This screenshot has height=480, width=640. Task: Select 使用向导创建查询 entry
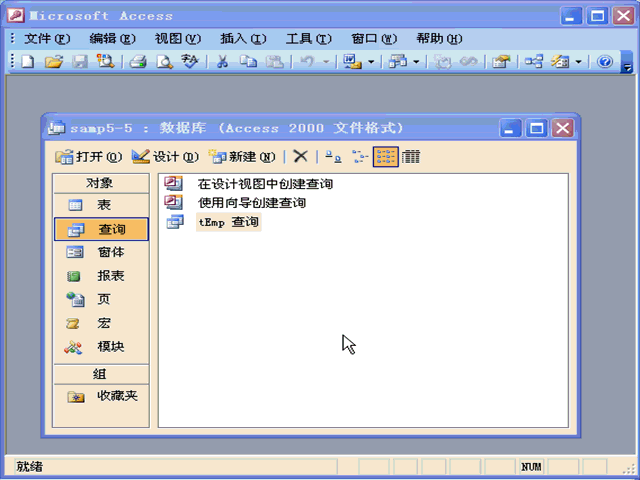[252, 202]
